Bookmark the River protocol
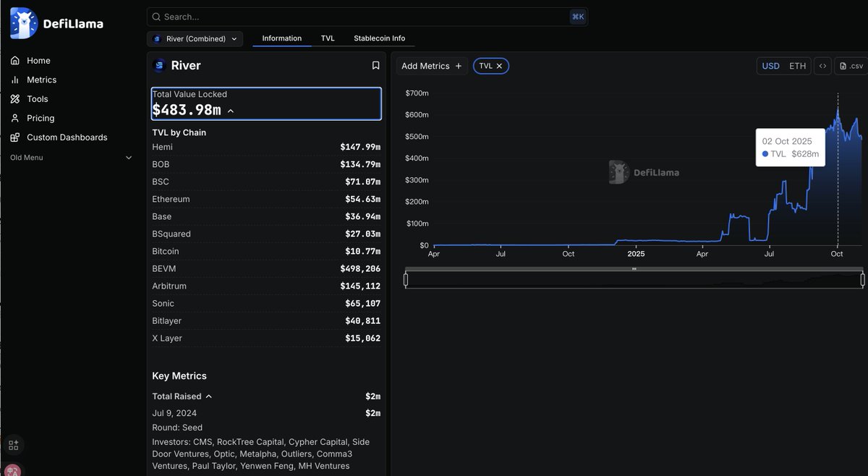 pyautogui.click(x=375, y=66)
